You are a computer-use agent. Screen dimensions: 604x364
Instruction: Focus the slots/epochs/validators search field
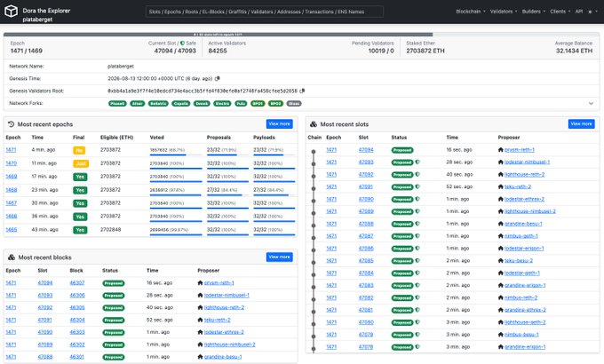[265, 12]
